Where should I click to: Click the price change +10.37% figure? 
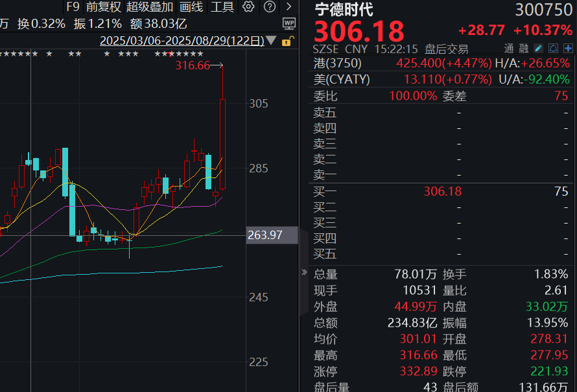(x=543, y=30)
